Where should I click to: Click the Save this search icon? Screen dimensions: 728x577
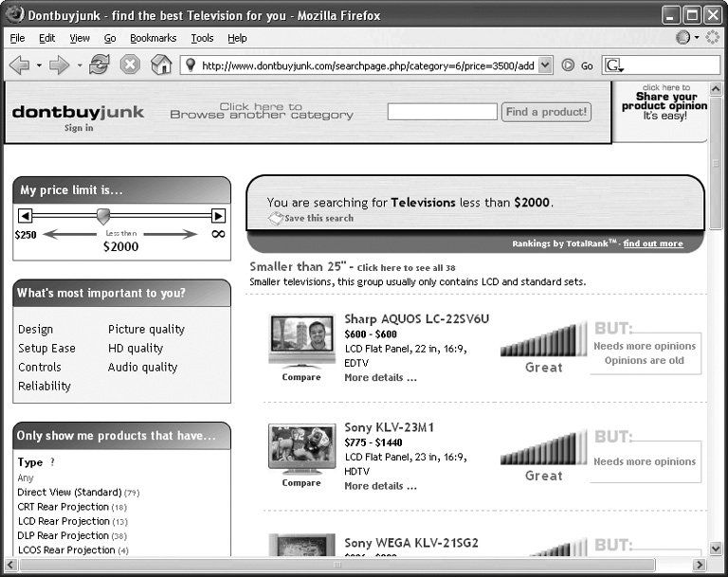point(275,219)
